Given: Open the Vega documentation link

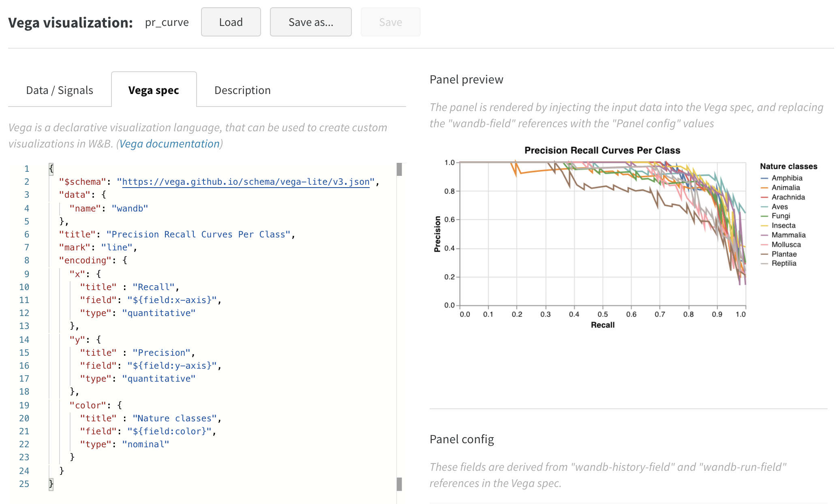Looking at the screenshot, I should pos(169,144).
